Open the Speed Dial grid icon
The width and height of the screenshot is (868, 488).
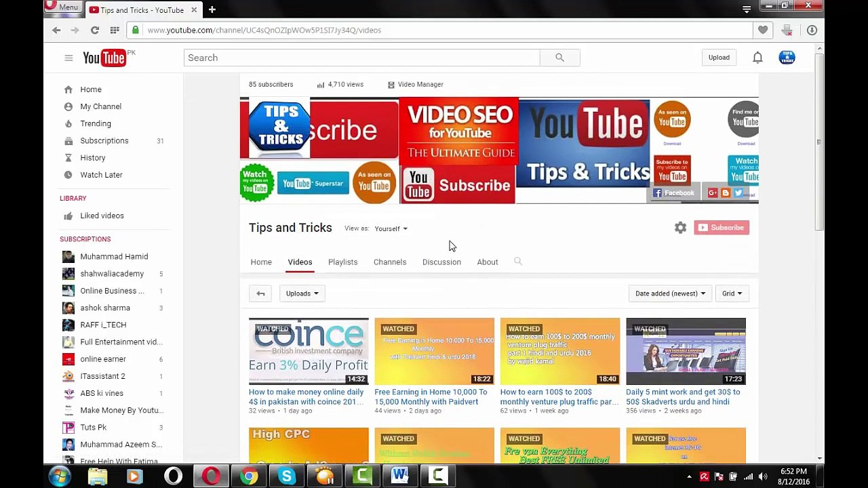pyautogui.click(x=115, y=30)
